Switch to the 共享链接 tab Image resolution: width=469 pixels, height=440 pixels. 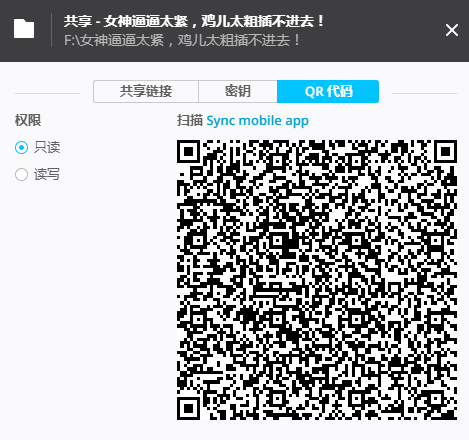pyautogui.click(x=146, y=91)
